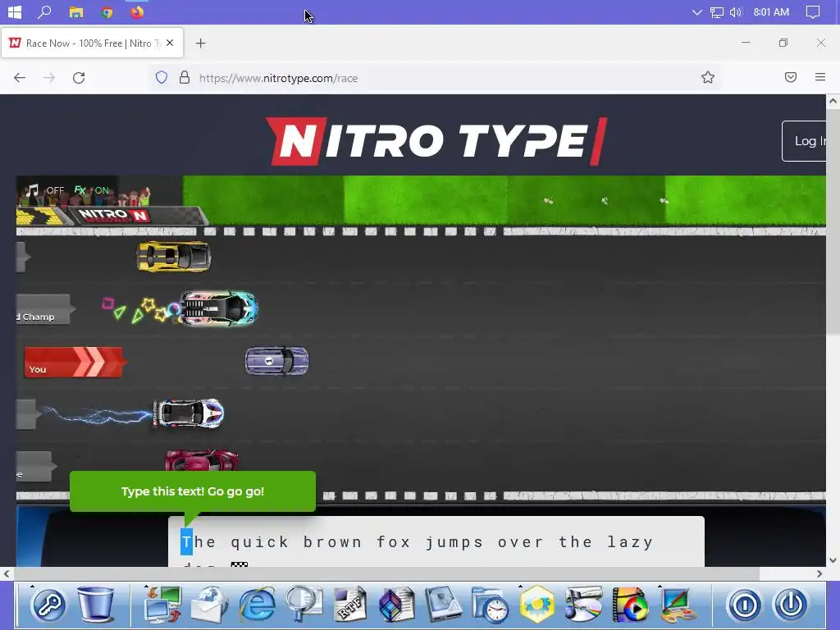This screenshot has height=630, width=840.
Task: Click the horizontal scrollbar right arrow
Action: pyautogui.click(x=819, y=573)
